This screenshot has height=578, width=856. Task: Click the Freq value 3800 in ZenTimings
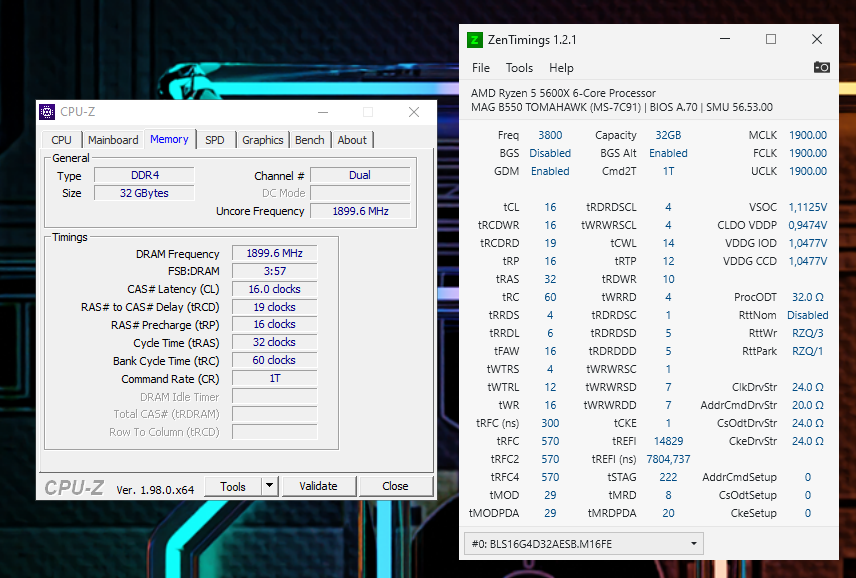coord(550,135)
